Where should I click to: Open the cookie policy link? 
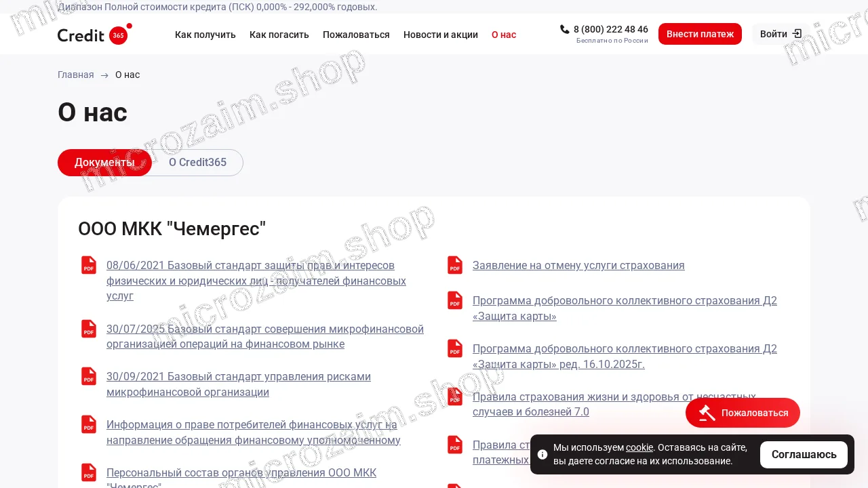639,447
